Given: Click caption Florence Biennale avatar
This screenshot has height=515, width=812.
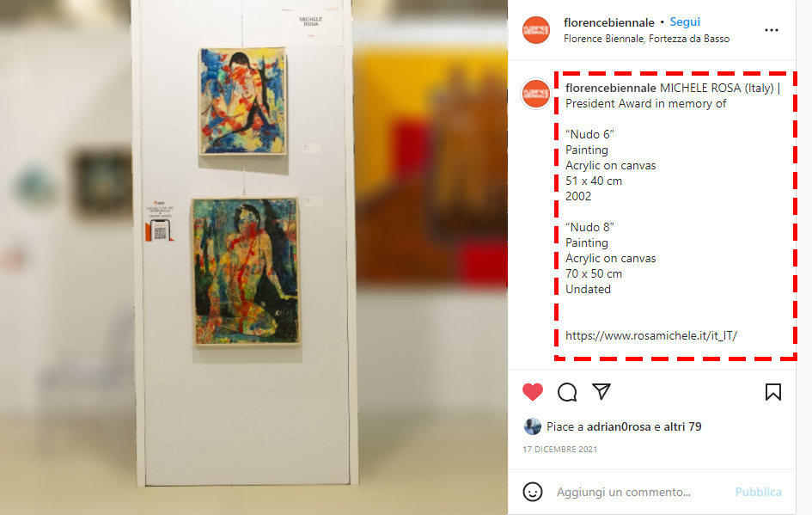Looking at the screenshot, I should click(536, 94).
